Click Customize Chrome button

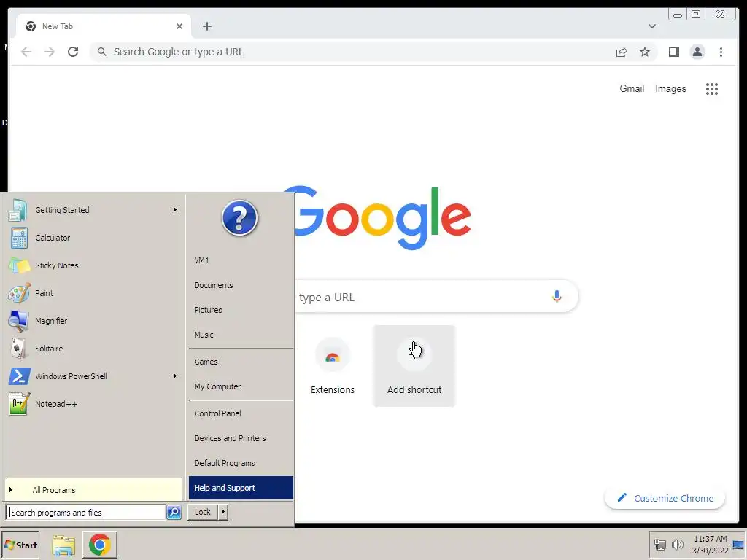(x=665, y=499)
